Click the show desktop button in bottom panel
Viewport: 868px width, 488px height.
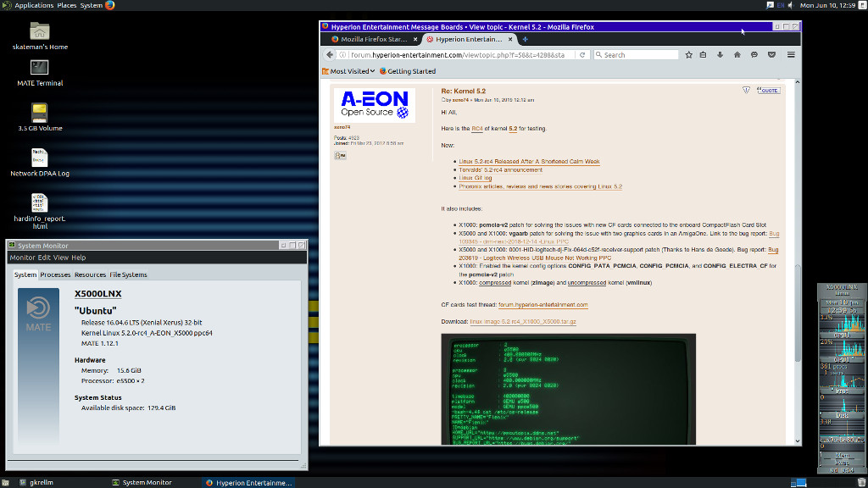coord(5,482)
